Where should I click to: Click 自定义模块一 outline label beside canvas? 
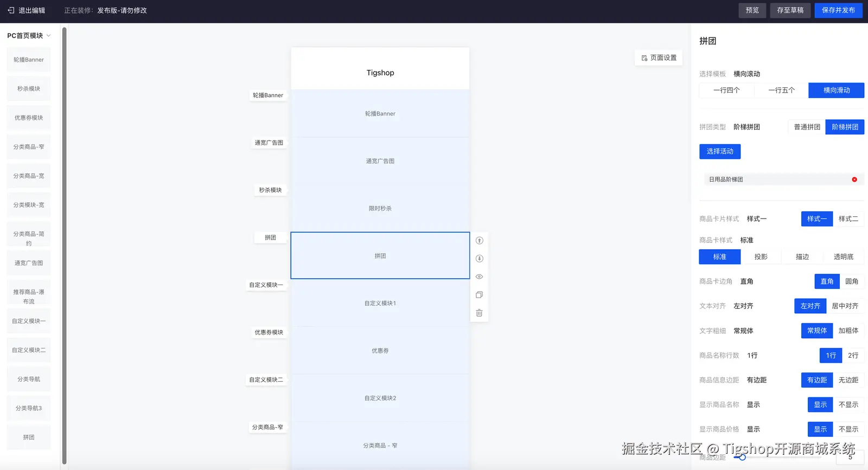click(x=266, y=285)
